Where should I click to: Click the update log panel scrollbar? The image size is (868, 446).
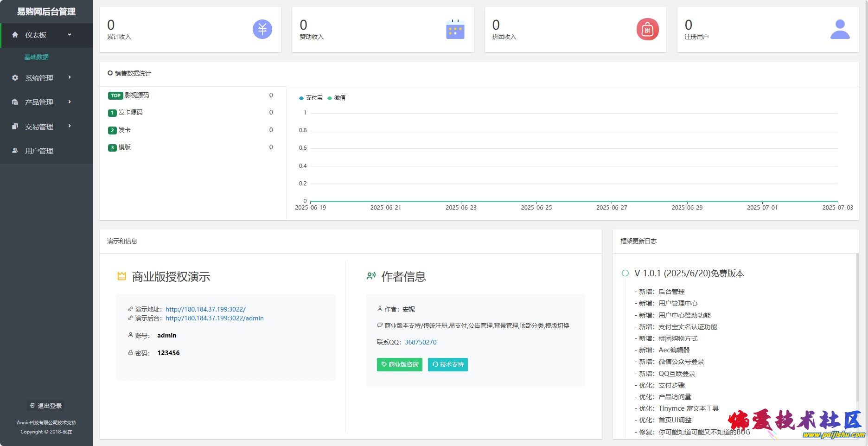(857, 325)
